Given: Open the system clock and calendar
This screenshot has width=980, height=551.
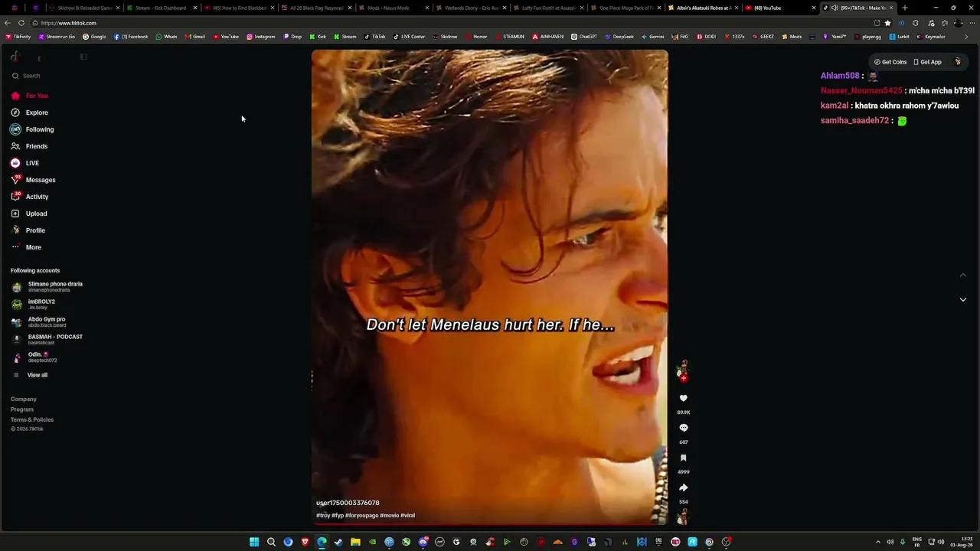Looking at the screenshot, I should [x=962, y=542].
